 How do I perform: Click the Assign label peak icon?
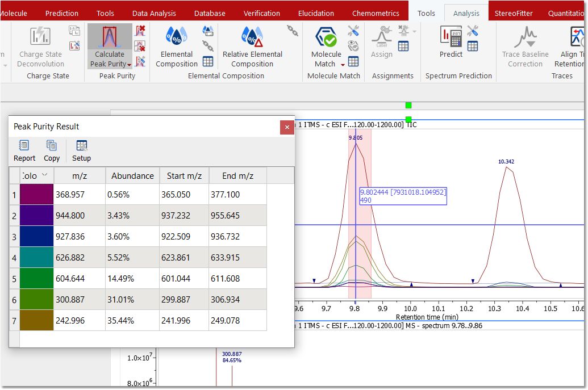(381, 36)
